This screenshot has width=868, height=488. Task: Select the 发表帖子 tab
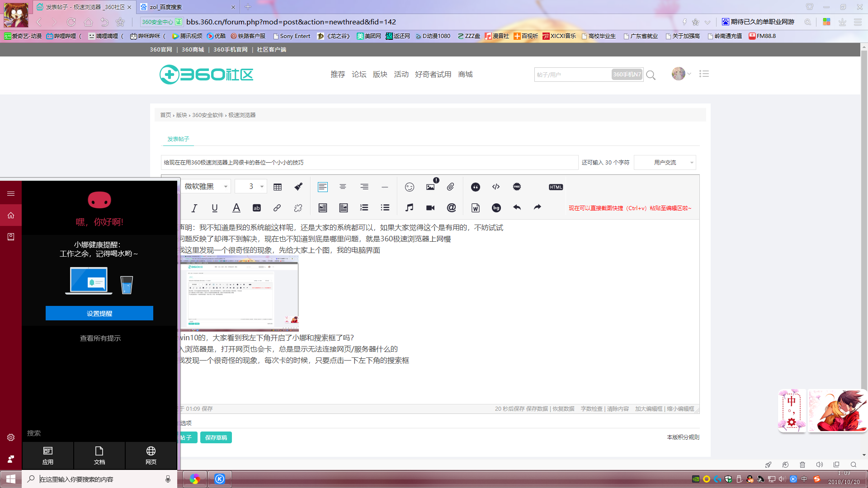point(178,139)
